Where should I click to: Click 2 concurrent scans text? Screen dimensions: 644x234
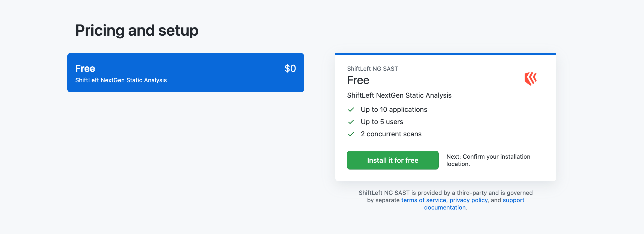click(x=391, y=134)
